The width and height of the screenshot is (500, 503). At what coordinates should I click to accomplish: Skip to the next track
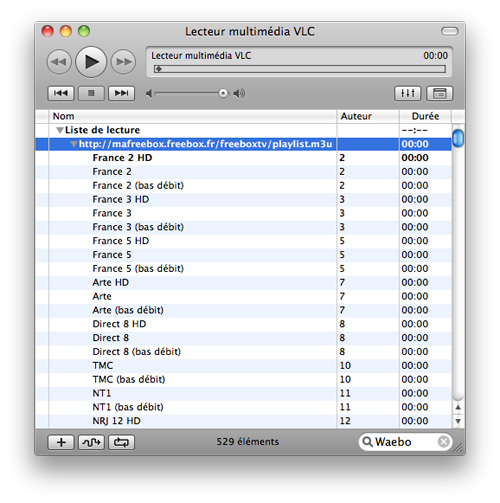[x=121, y=93]
